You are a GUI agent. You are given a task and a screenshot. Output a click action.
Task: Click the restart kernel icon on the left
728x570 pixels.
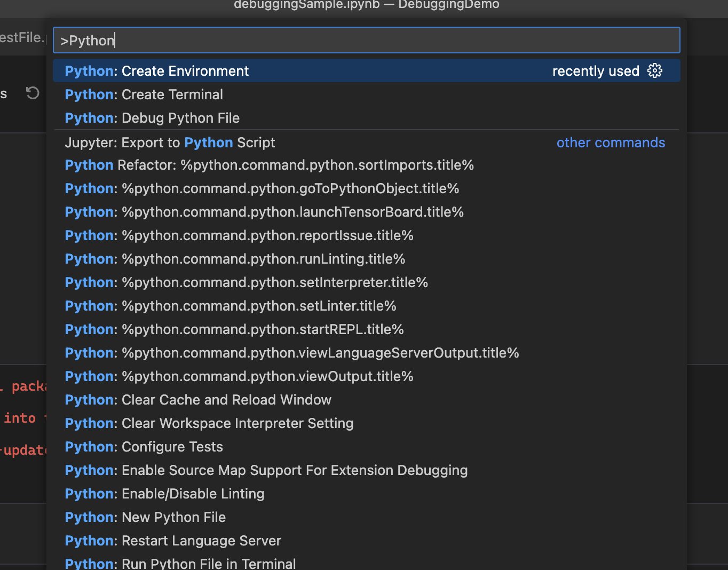point(32,93)
